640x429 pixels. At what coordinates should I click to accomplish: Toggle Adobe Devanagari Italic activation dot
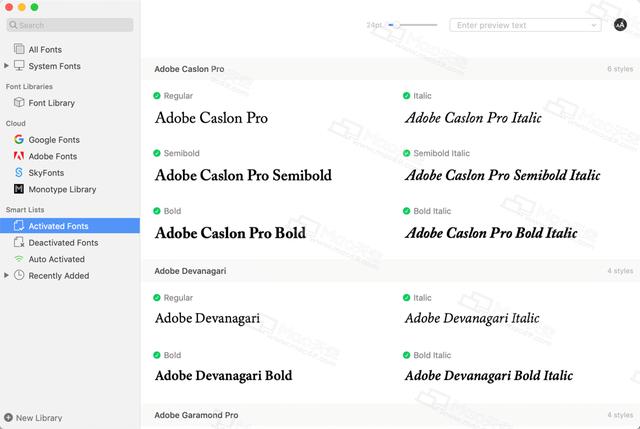coord(406,298)
